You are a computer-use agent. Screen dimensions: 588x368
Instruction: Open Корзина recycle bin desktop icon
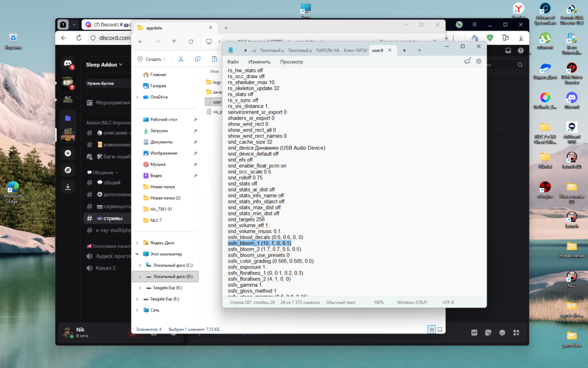pyautogui.click(x=13, y=42)
